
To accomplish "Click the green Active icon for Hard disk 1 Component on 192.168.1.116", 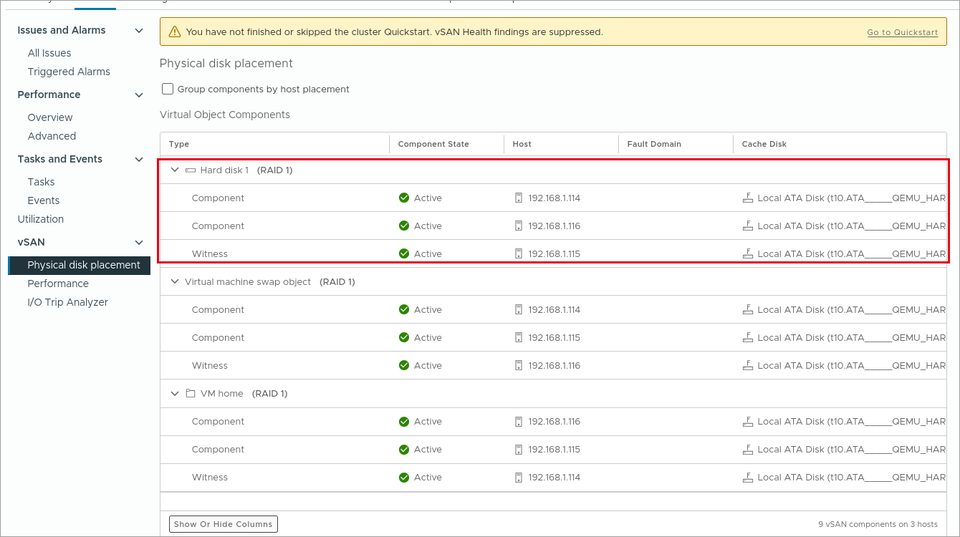I will click(404, 226).
